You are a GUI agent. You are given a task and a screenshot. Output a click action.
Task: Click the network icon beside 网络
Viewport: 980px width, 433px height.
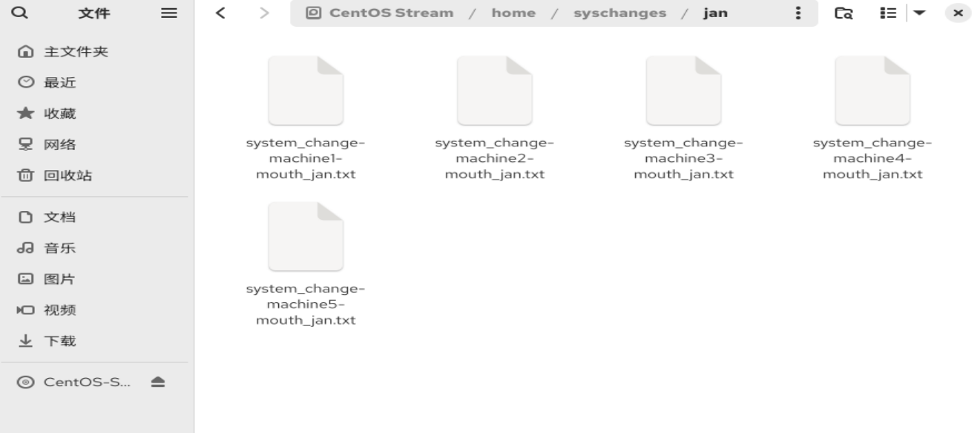pos(24,145)
